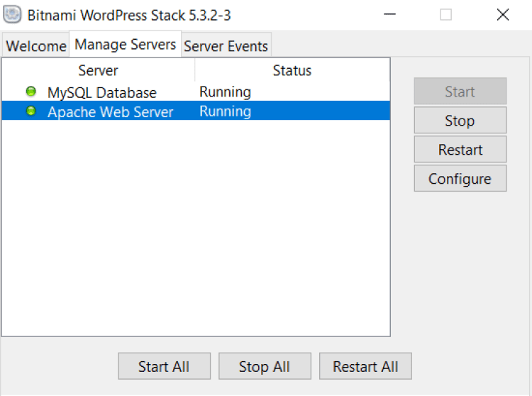
Task: Click the Server column header
Action: pos(99,70)
